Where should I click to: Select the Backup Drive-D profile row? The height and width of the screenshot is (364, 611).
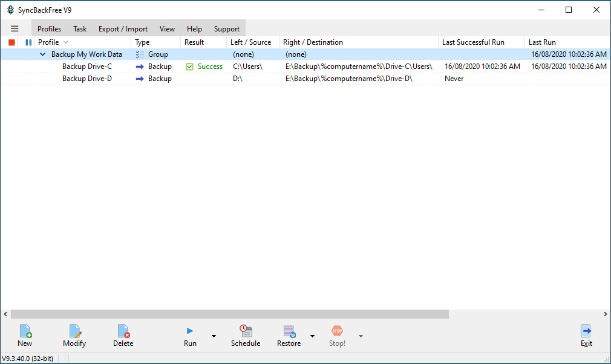point(87,79)
